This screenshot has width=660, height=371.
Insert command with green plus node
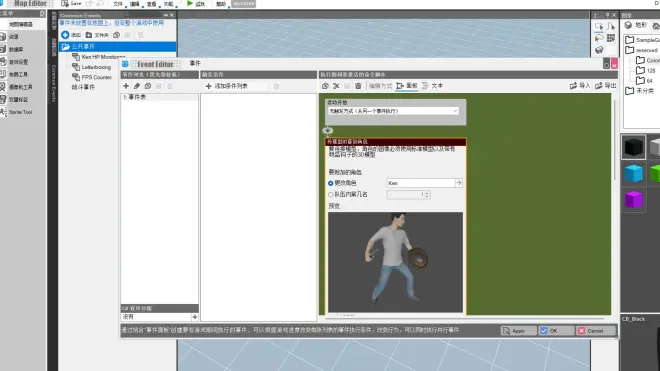point(328,131)
